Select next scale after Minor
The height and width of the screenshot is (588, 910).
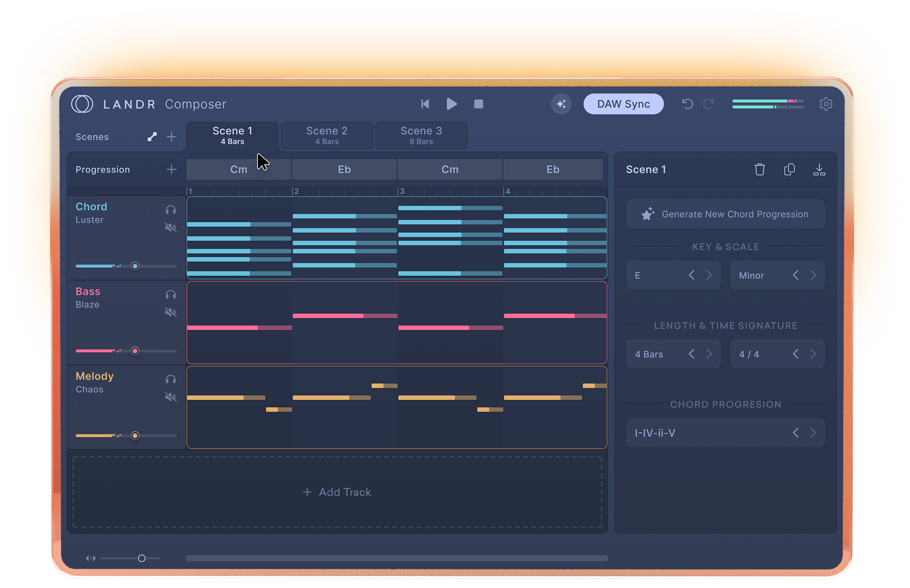click(x=813, y=275)
